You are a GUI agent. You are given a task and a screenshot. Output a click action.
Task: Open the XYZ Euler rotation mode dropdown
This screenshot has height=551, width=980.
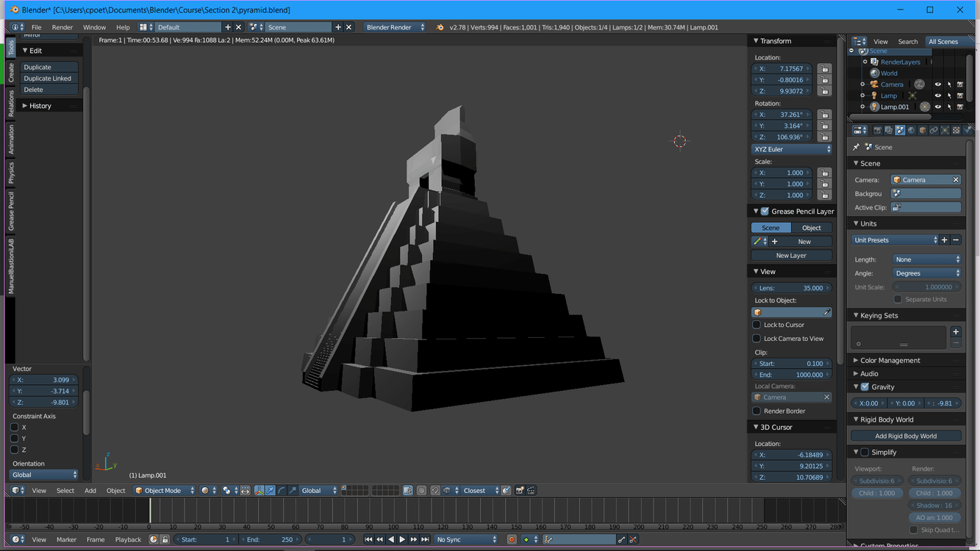coord(792,149)
